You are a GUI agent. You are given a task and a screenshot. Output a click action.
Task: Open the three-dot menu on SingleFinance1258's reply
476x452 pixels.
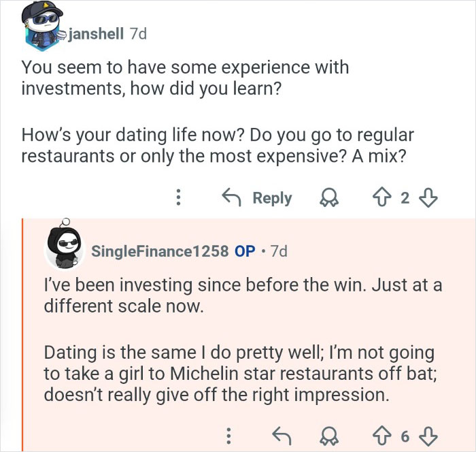(229, 435)
